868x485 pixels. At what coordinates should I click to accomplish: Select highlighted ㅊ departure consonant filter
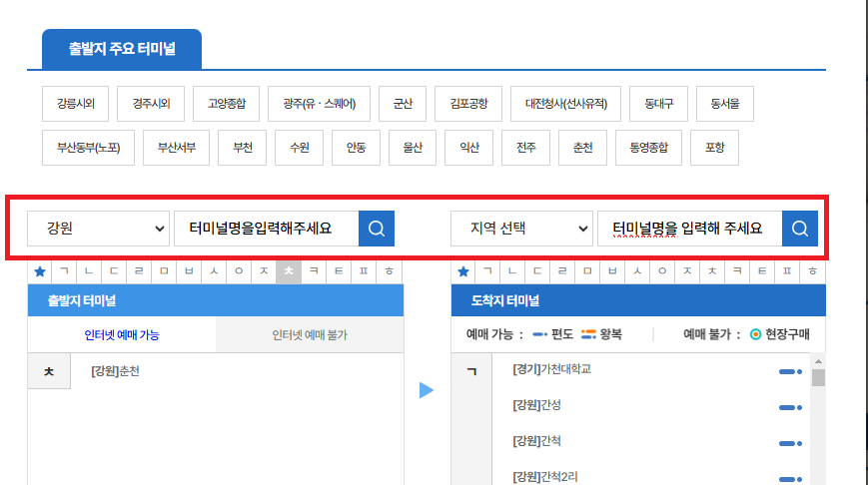pos(289,271)
